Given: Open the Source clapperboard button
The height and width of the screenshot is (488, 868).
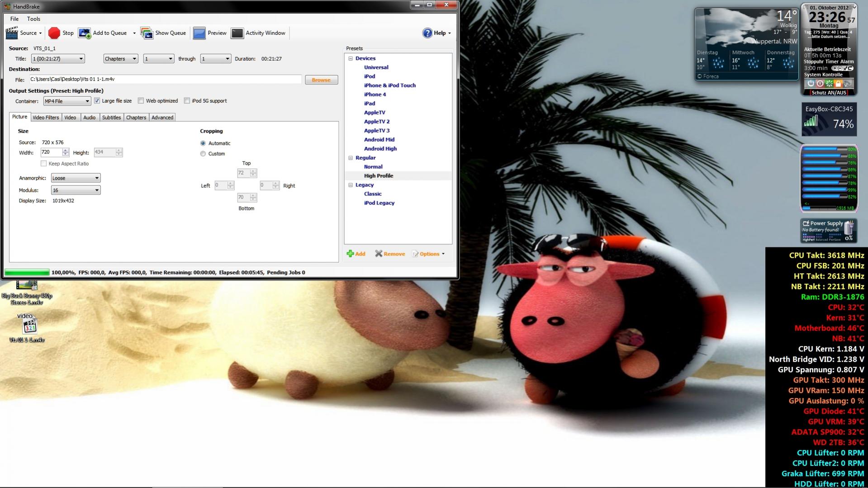Looking at the screenshot, I should pyautogui.click(x=24, y=33).
